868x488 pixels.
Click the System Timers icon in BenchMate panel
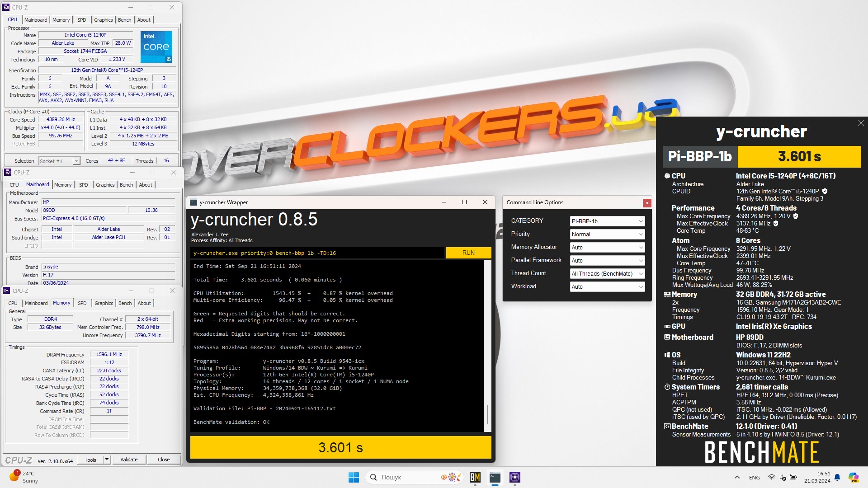tap(667, 387)
